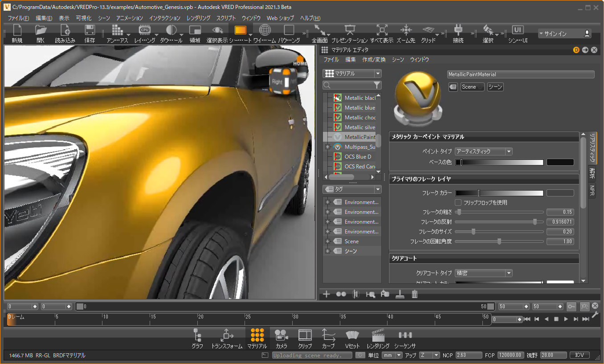Viewport: 604px width, 364px height.
Task: Click the Scene tag button
Action: pos(472,87)
